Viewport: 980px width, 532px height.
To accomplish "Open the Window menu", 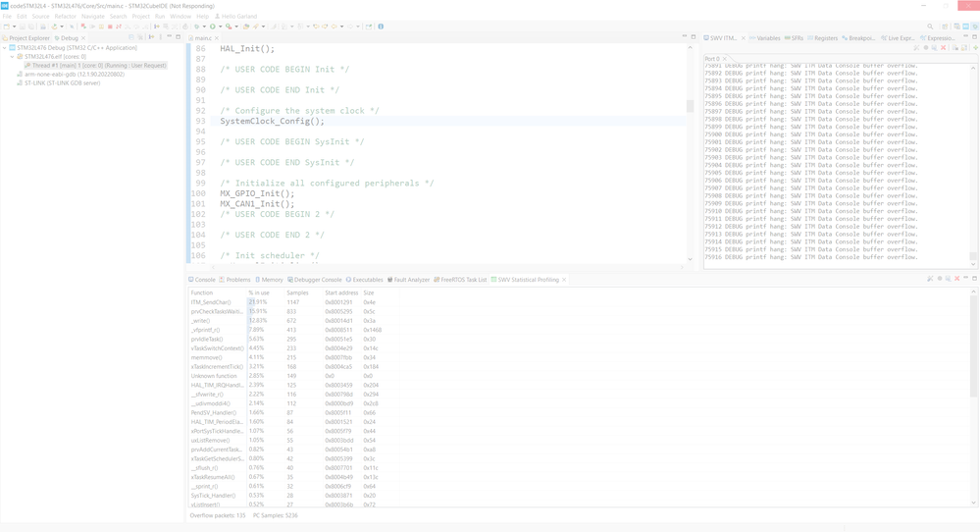I will tap(181, 16).
